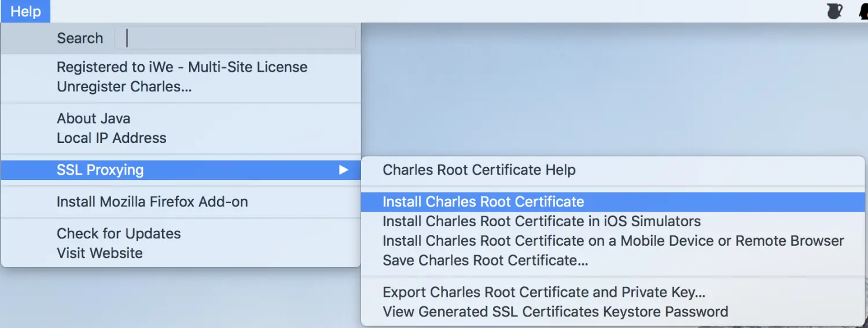Open the Help menu in menu bar

tap(25, 11)
